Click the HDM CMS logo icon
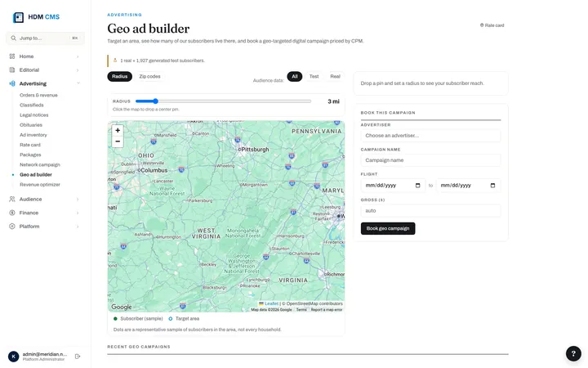 (x=18, y=17)
